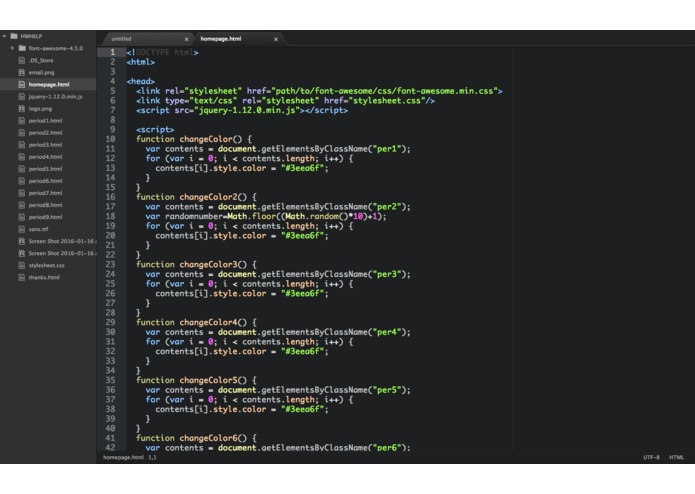This screenshot has width=695, height=494.
Task: Select the homepage.html tab
Action: [221, 39]
